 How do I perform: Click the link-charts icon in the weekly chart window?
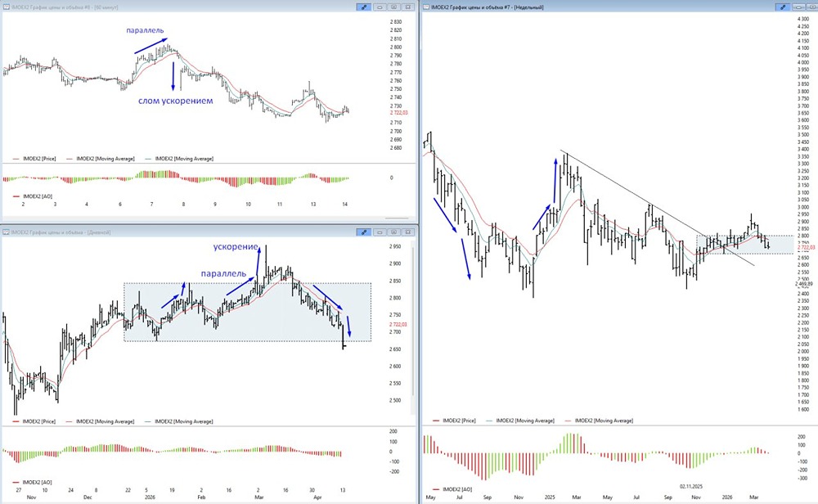783,7
